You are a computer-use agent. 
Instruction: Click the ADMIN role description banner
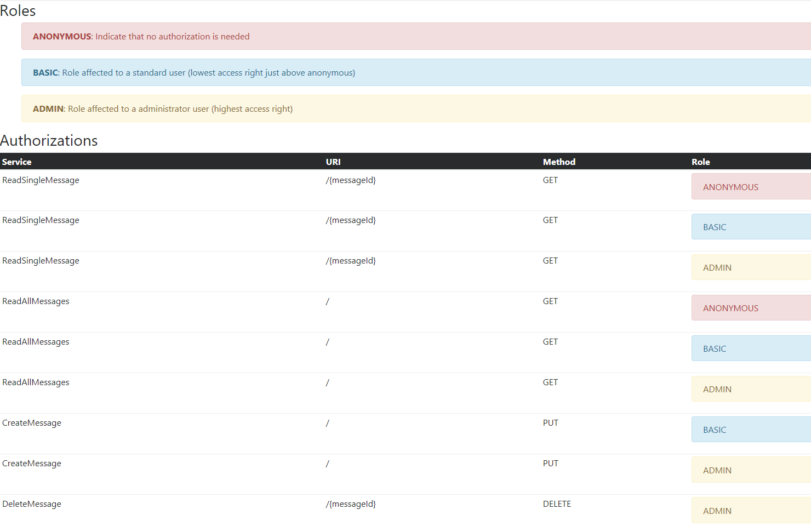tap(415, 109)
